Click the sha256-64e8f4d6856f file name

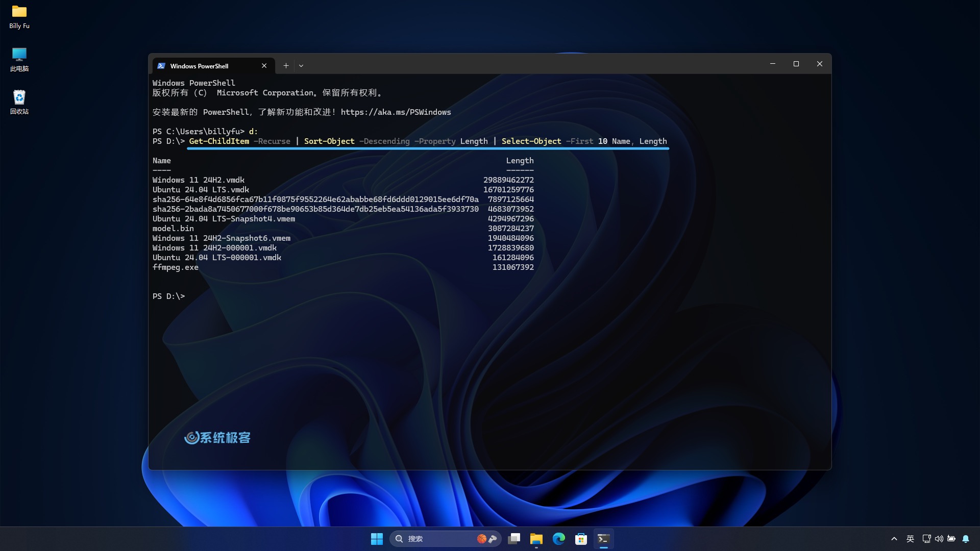click(315, 199)
